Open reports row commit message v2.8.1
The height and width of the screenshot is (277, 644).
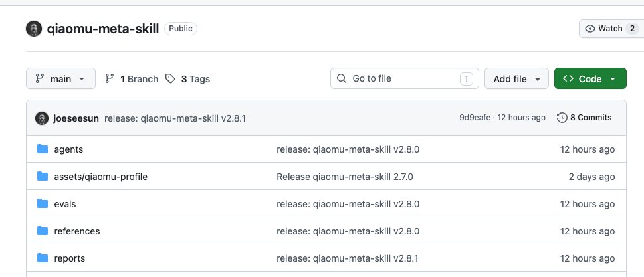(348, 258)
